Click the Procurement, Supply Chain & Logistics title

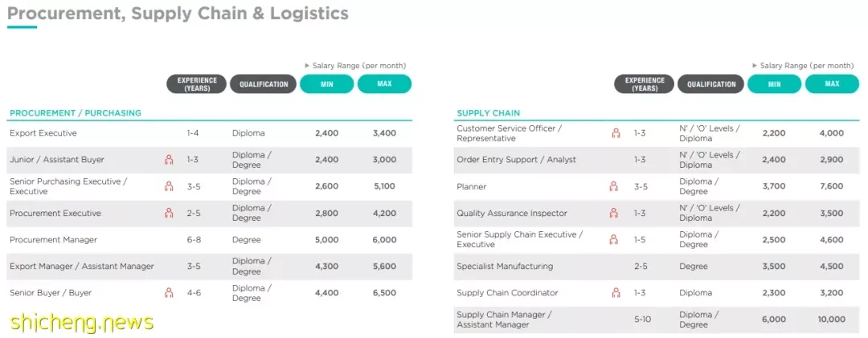(x=178, y=13)
